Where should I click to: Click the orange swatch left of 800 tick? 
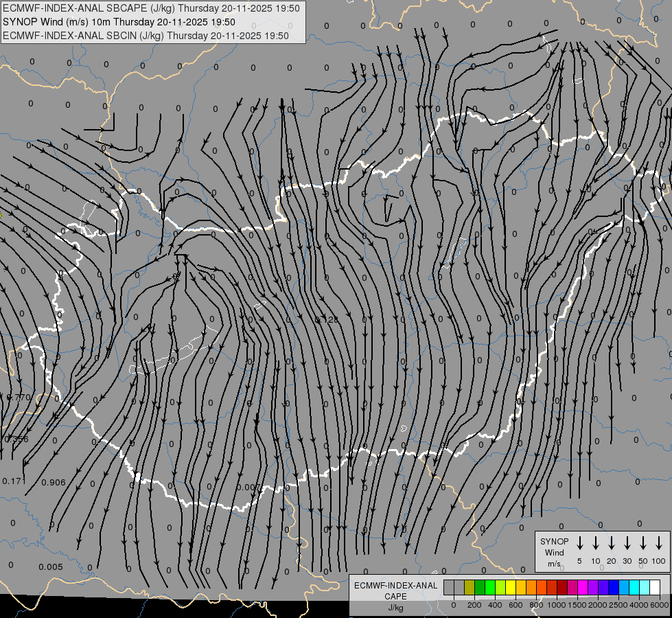click(531, 587)
